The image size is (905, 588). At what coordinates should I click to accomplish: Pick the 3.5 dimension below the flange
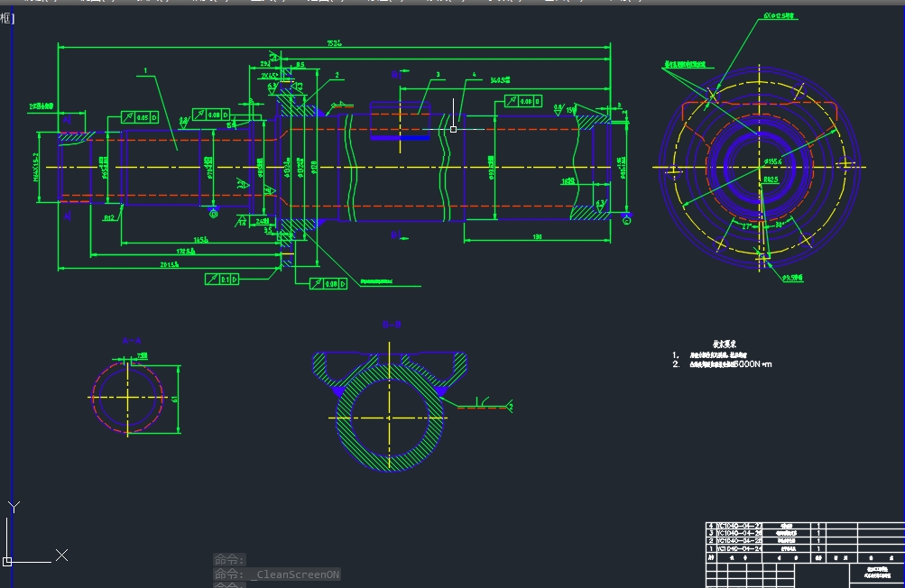pyautogui.click(x=268, y=230)
